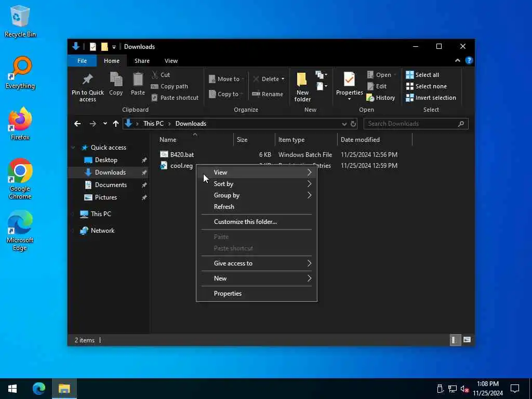Switch to the View ribbon tab
Viewport: 532px width, 399px height.
tap(171, 61)
